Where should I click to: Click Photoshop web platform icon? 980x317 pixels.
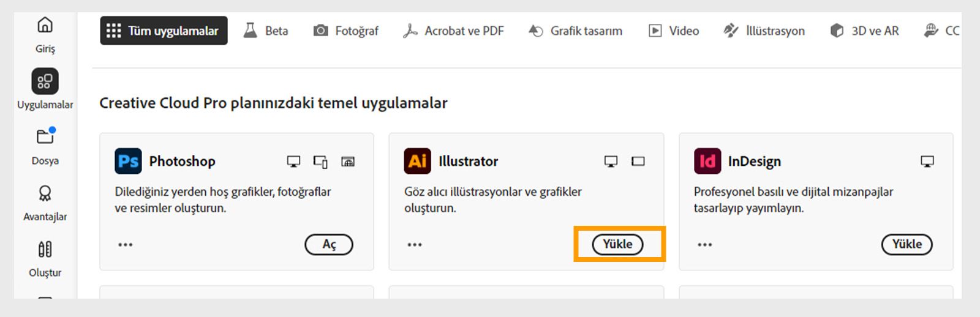tap(348, 162)
